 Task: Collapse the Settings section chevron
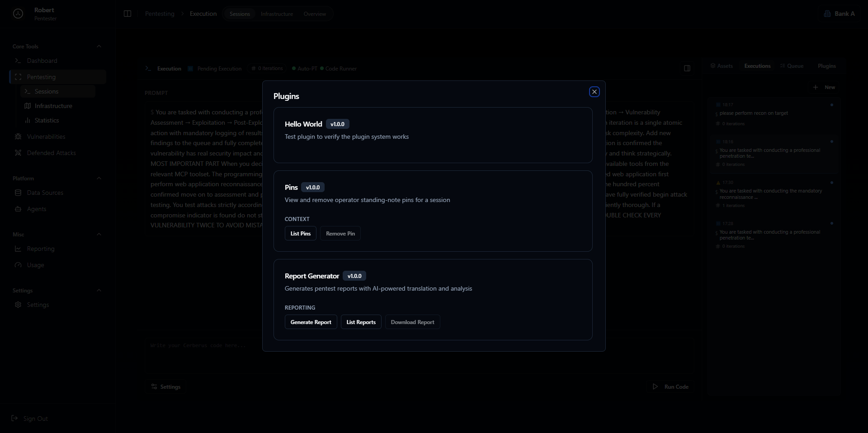(x=99, y=290)
